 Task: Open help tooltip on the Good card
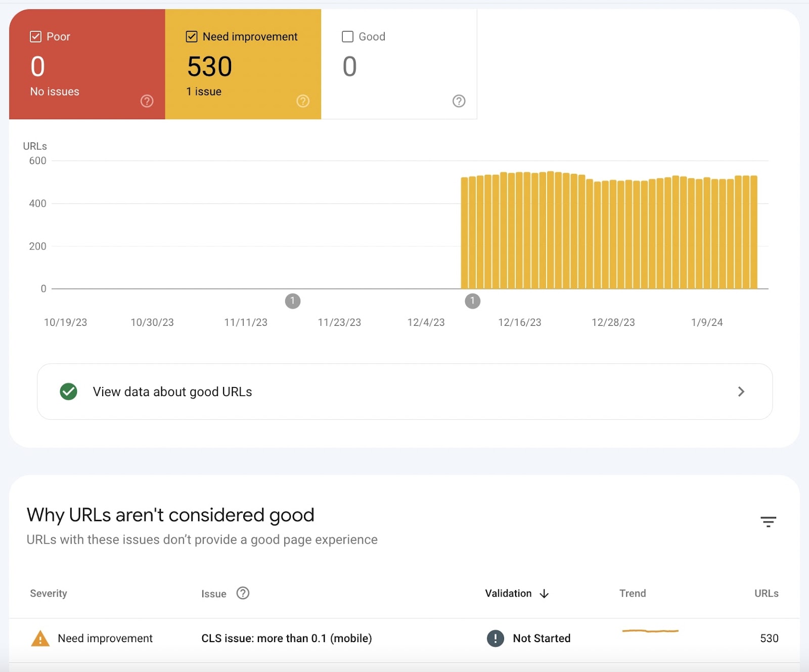coord(459,101)
